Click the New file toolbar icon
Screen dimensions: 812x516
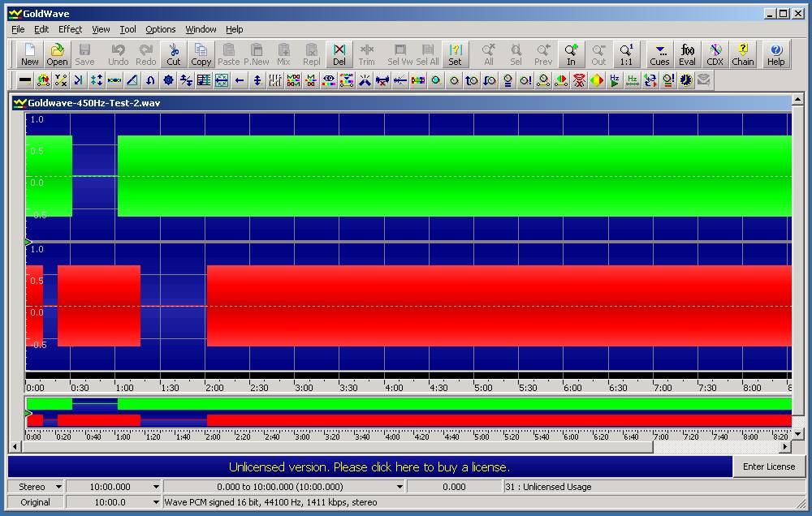29,54
